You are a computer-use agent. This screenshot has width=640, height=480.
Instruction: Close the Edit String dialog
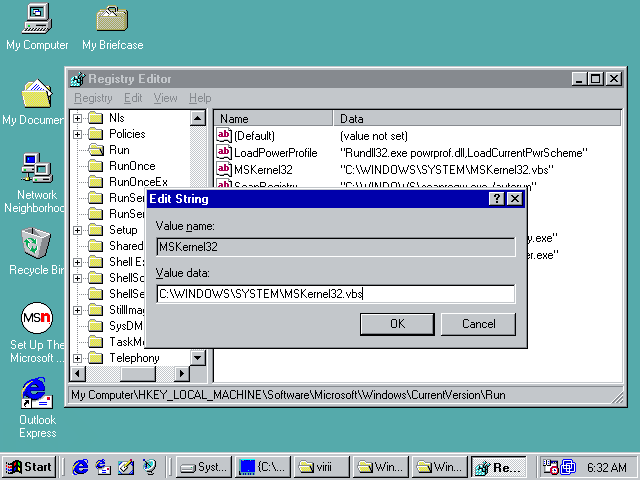coord(515,199)
